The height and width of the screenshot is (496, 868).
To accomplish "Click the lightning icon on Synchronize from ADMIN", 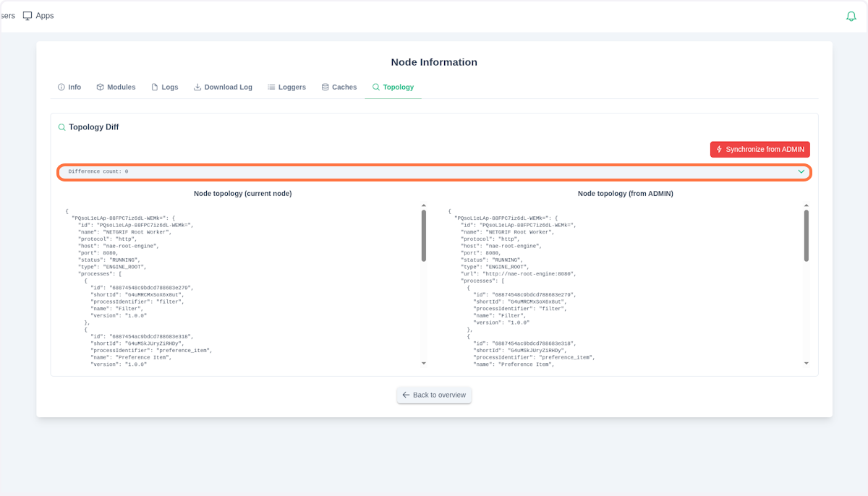I will (x=718, y=149).
